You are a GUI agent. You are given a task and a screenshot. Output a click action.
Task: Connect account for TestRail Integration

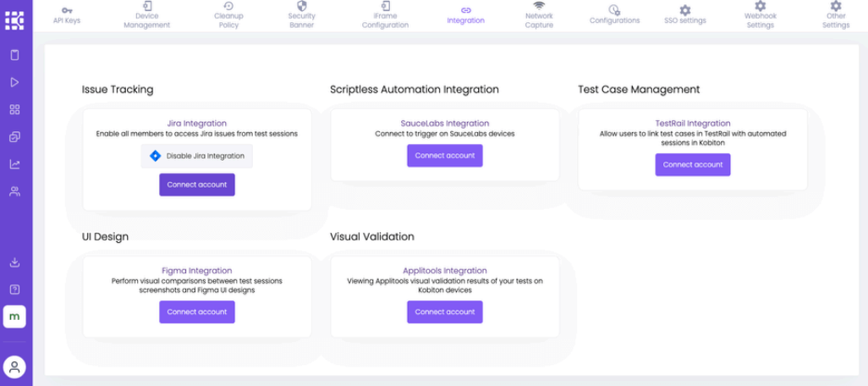coord(693,164)
